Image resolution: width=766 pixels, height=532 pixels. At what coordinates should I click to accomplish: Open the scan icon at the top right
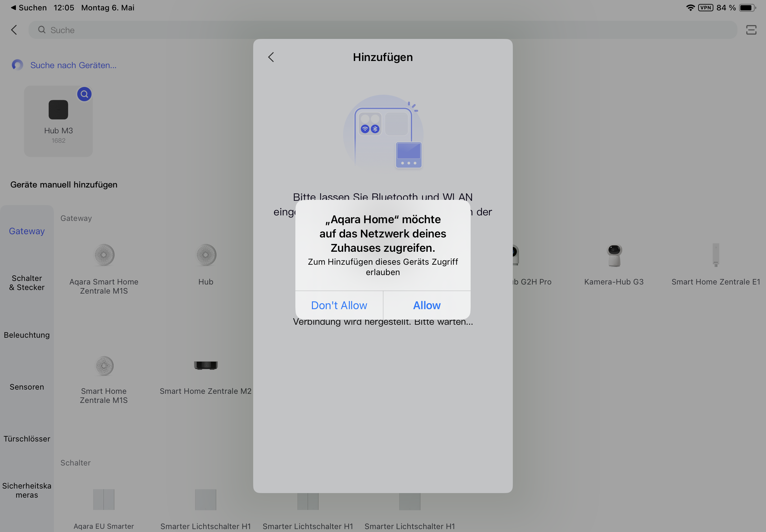(751, 30)
